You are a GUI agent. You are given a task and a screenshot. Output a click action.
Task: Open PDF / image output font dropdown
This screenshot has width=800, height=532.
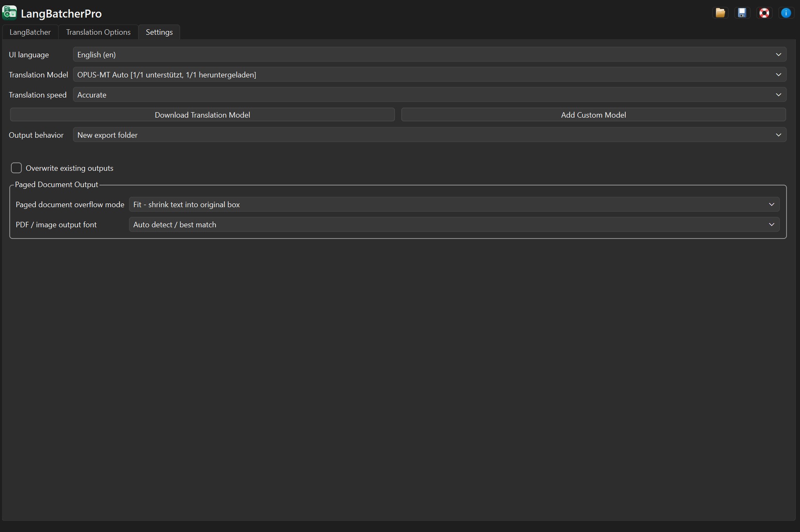(453, 224)
